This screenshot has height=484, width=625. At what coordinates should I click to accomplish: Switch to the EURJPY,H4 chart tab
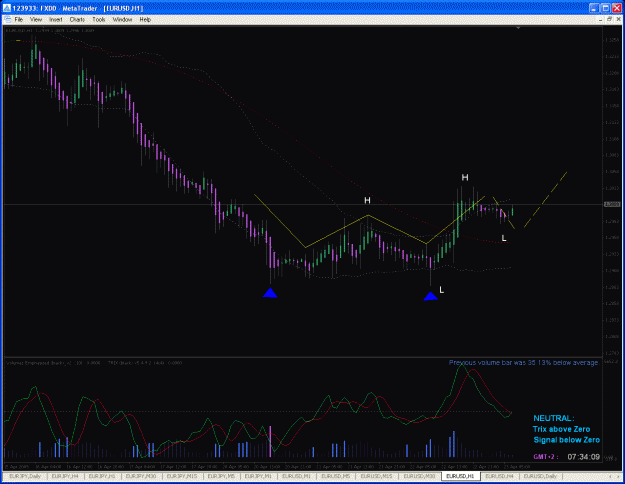65,476
